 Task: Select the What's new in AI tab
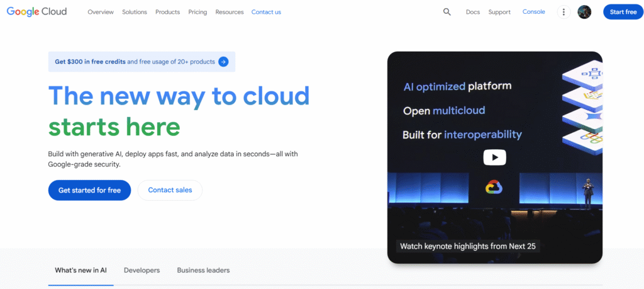point(80,270)
